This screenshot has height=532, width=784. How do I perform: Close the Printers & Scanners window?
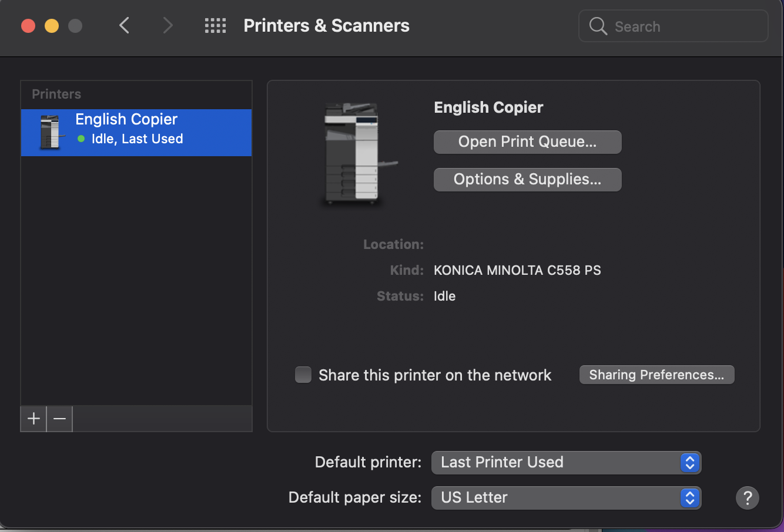pyautogui.click(x=28, y=26)
